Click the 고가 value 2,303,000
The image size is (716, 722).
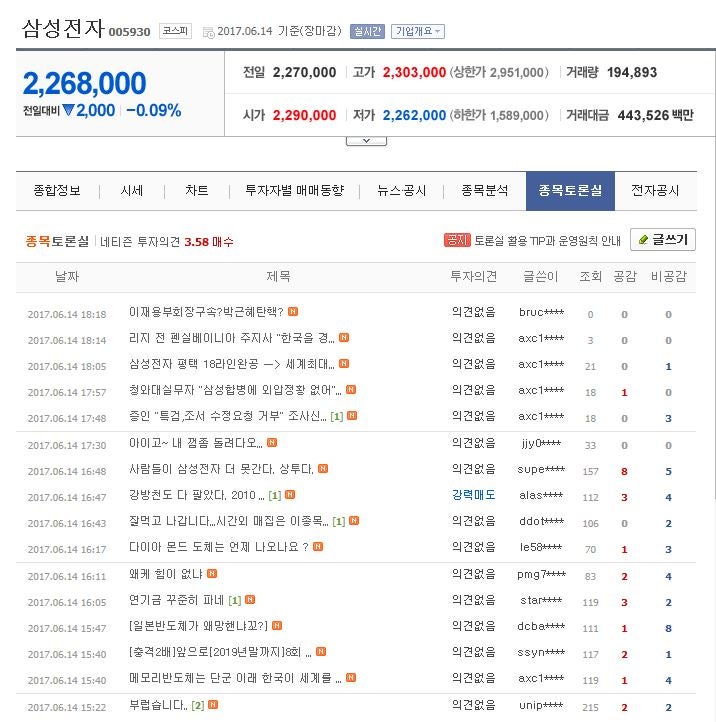pos(414,72)
